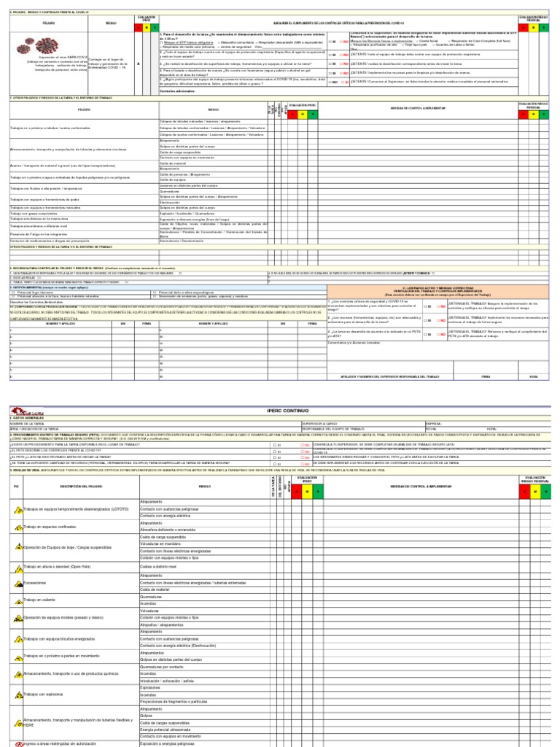Click the 'Exposición a energías peligrosas' cell
The image size is (560, 747).
[205, 743]
